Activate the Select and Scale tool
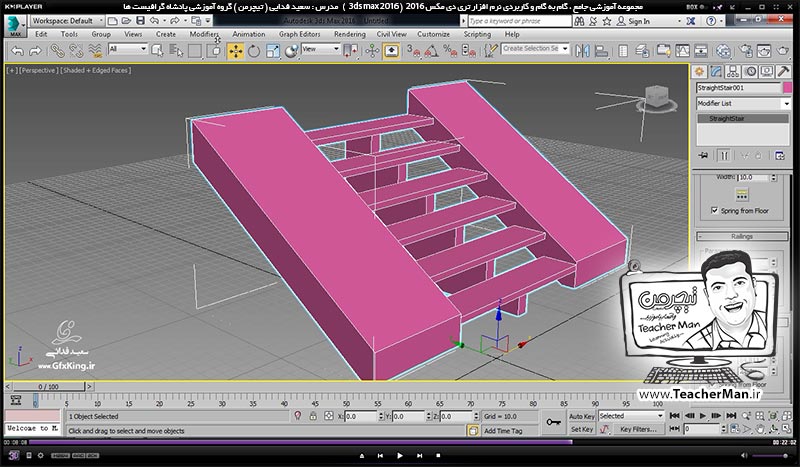This screenshot has height=467, width=800. pos(272,51)
